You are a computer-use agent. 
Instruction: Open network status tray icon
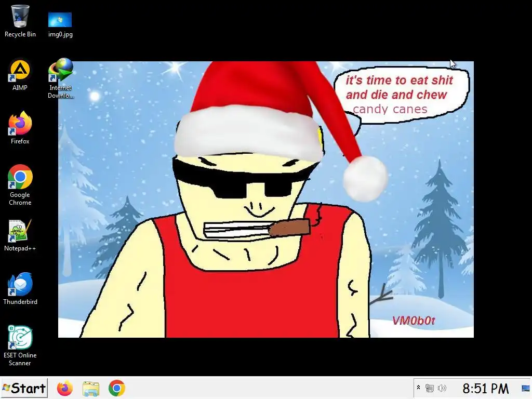[x=430, y=388]
